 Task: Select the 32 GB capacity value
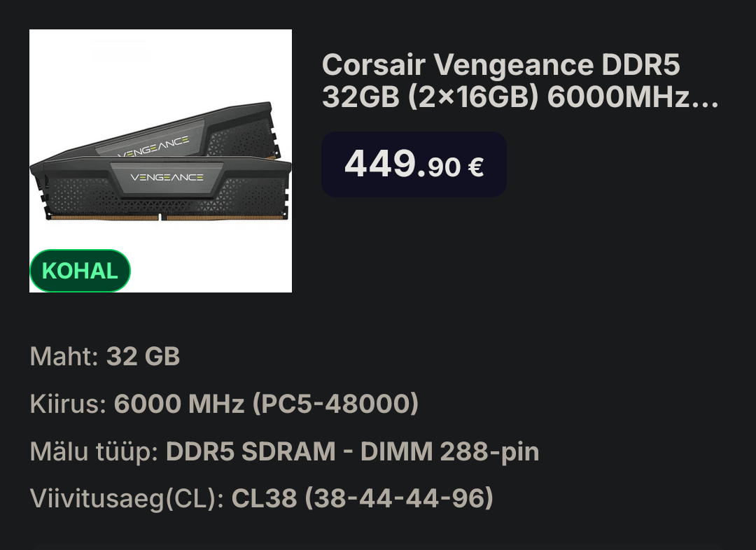click(x=143, y=357)
